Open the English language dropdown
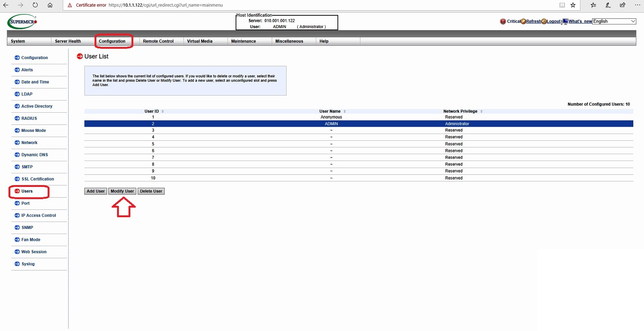This screenshot has width=644, height=331. (x=614, y=21)
